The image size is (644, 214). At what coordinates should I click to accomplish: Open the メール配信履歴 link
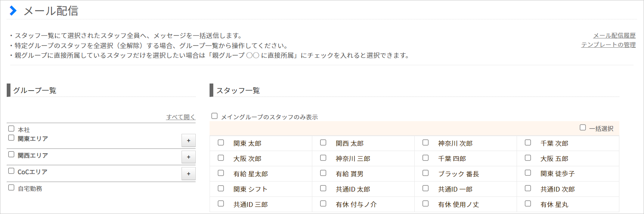coord(614,35)
